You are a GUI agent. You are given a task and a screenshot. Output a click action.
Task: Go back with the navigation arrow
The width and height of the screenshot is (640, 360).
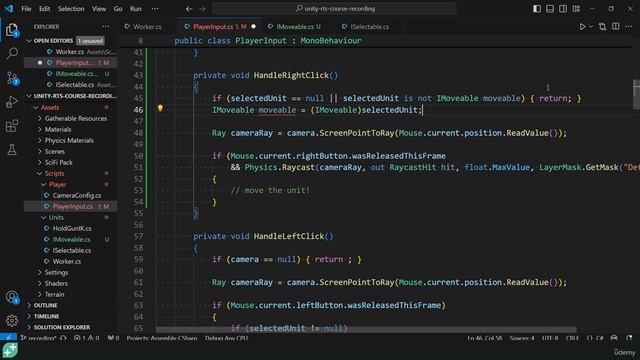(189, 9)
